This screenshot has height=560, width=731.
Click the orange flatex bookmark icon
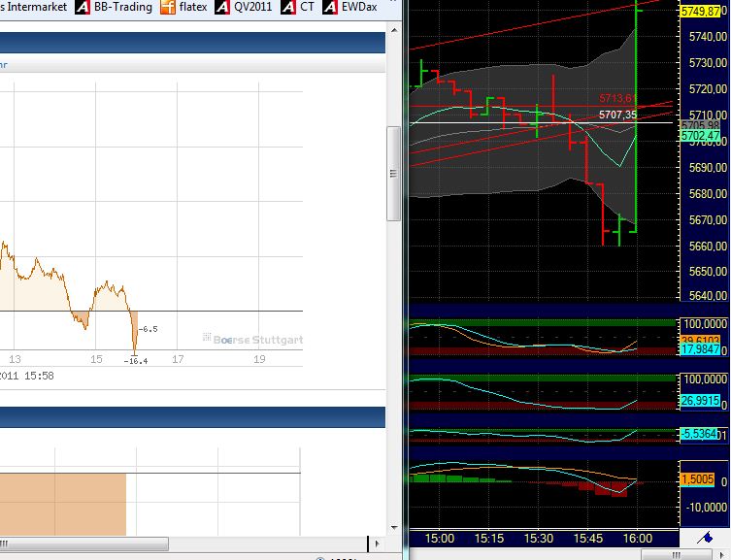pos(167,7)
